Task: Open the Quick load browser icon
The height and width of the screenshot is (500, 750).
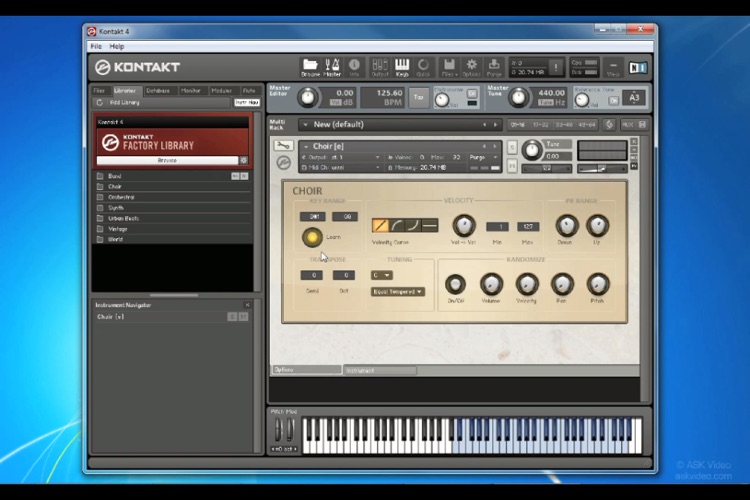Action: click(x=423, y=67)
